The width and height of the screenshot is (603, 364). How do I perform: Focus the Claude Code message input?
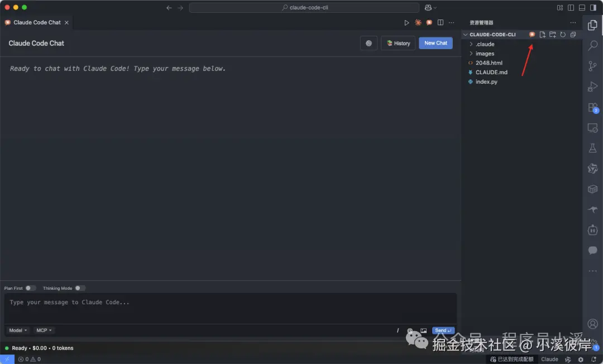pyautogui.click(x=231, y=308)
